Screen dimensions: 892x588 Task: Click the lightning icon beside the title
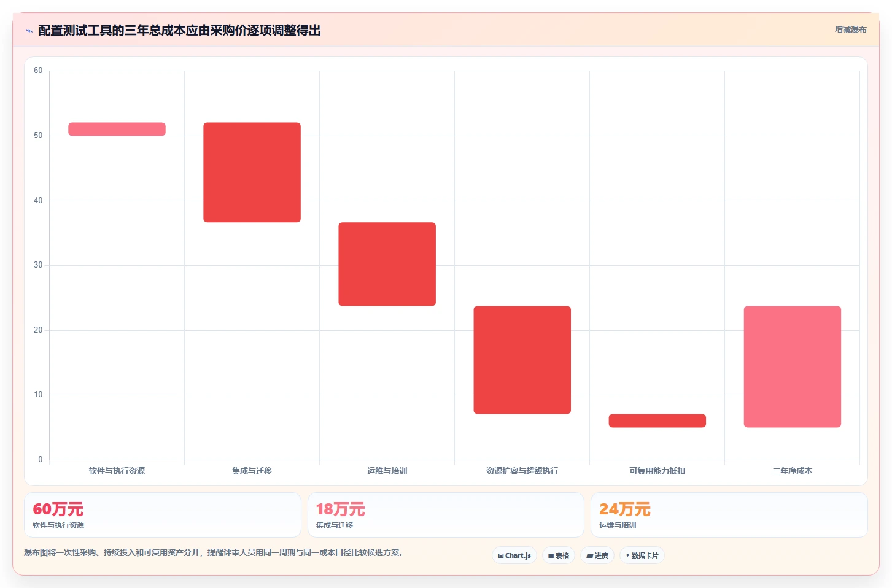point(29,31)
